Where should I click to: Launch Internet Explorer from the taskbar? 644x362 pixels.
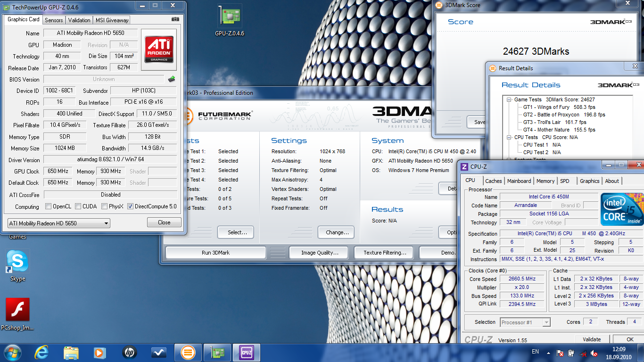click(42, 353)
